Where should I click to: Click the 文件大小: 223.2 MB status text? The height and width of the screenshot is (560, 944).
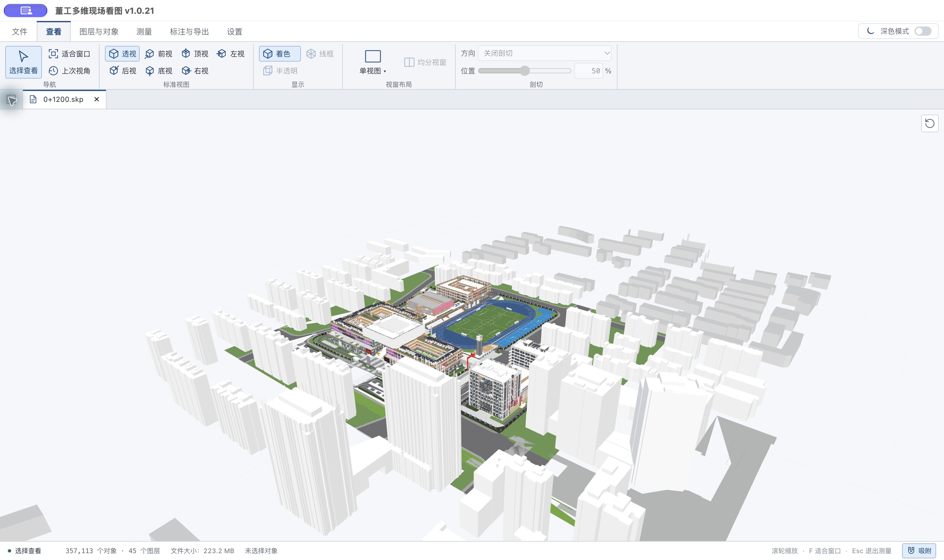(x=202, y=551)
